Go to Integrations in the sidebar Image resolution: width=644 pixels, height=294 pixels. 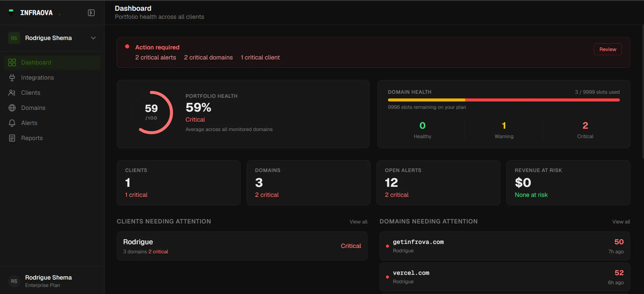tap(52, 78)
